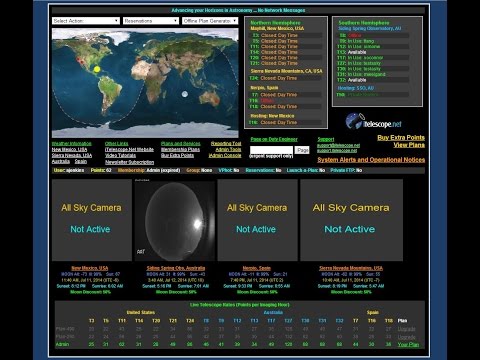Screen dimensions: 480x360
Task: Open Sierra Nevada Mountains, USA link below camera
Action: (x=351, y=268)
